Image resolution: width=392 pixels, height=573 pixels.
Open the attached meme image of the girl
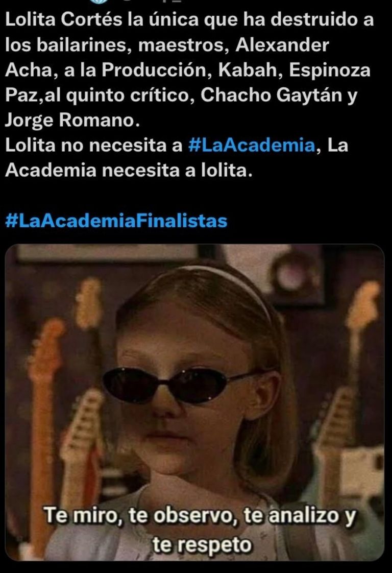coord(194,402)
